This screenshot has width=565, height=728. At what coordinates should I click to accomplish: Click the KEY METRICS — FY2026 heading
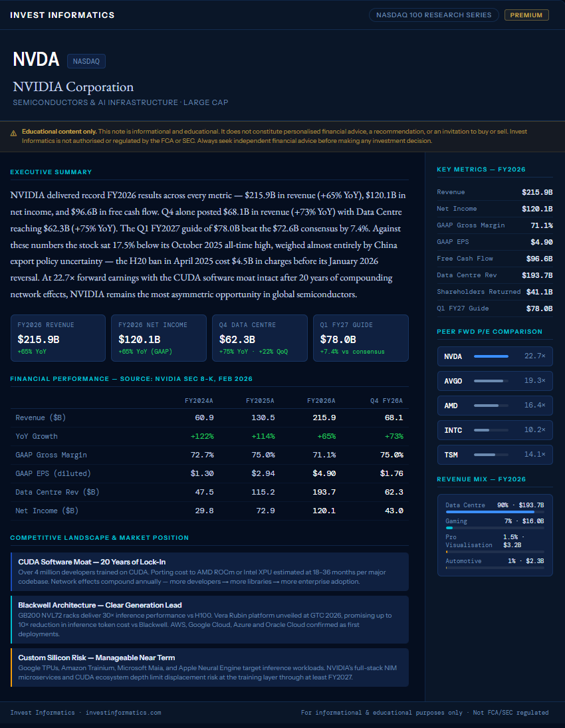[x=481, y=170]
